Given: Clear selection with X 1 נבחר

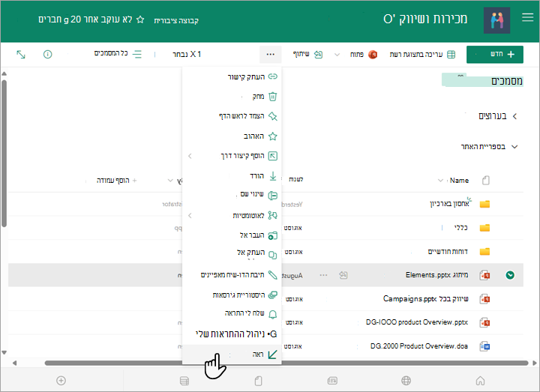Looking at the screenshot, I should coord(187,54).
